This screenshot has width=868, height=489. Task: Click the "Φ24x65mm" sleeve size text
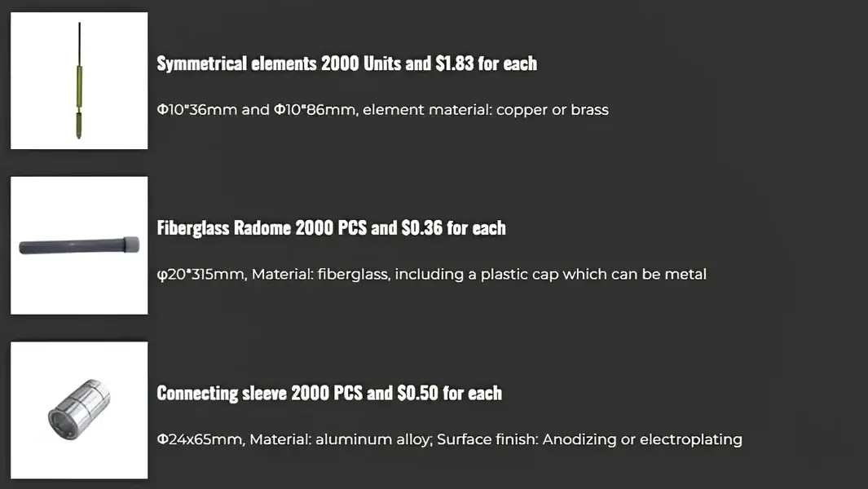(x=200, y=440)
